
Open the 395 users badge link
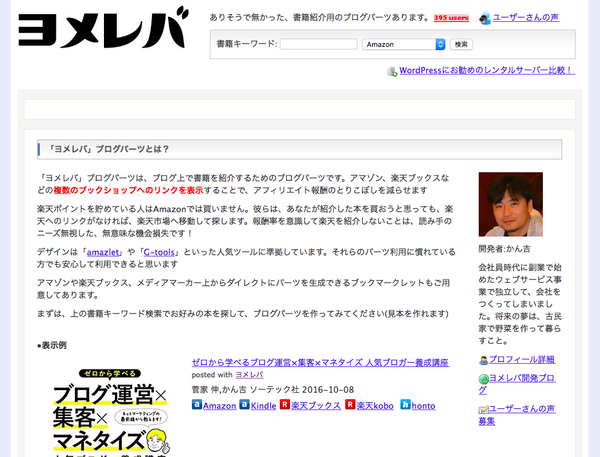tap(451, 18)
